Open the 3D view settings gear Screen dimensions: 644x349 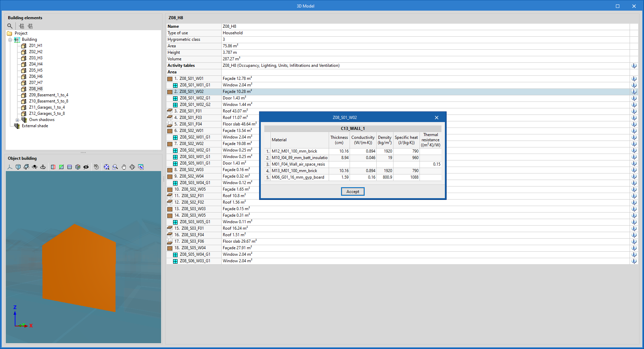96,167
